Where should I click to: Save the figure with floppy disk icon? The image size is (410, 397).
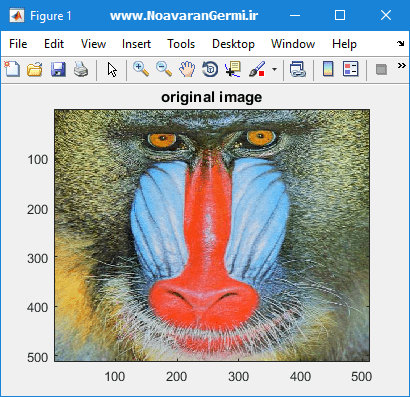pos(58,69)
